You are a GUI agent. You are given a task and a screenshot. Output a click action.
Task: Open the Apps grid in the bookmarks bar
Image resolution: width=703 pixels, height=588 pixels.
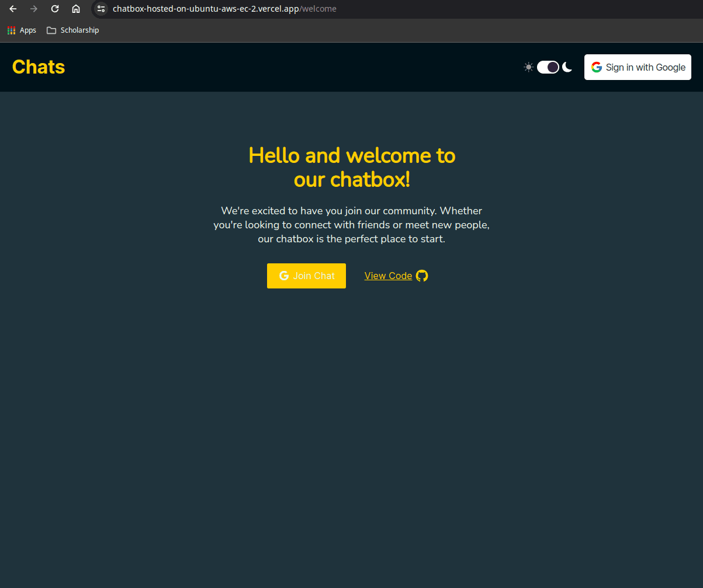(x=11, y=30)
